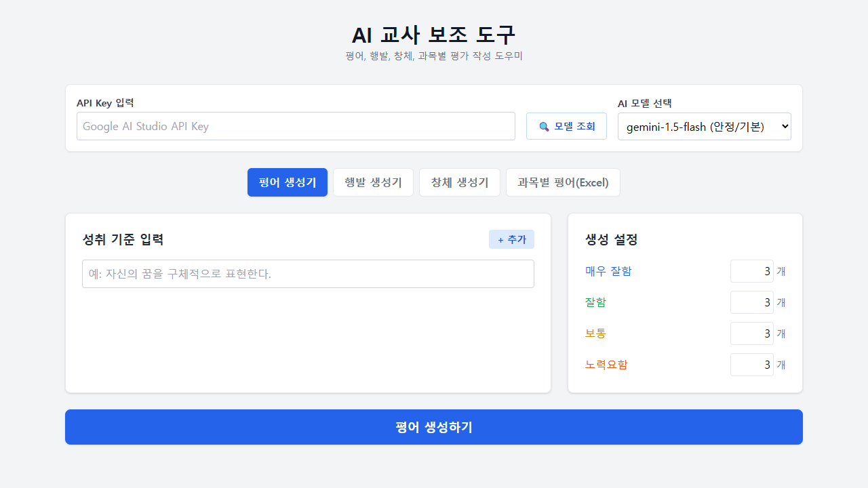Select the 과목별 평어(Excel) tab
The height and width of the screenshot is (488, 868).
point(563,182)
